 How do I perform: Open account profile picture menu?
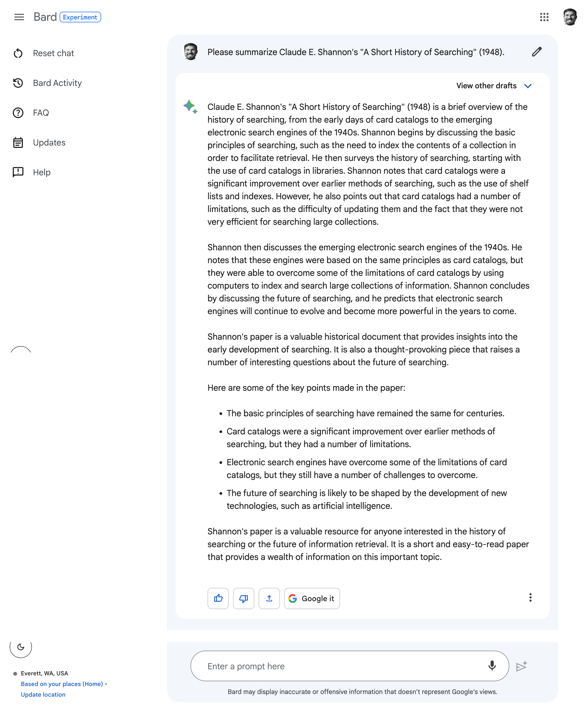pyautogui.click(x=570, y=17)
